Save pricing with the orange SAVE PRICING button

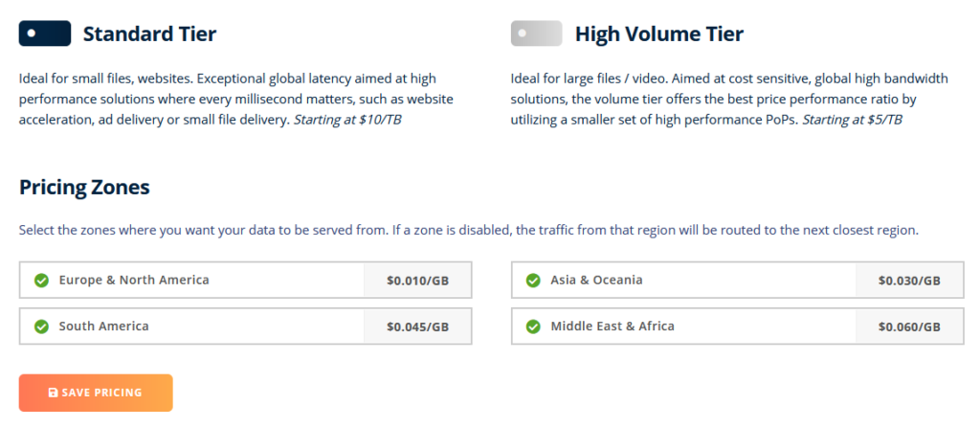point(96,393)
